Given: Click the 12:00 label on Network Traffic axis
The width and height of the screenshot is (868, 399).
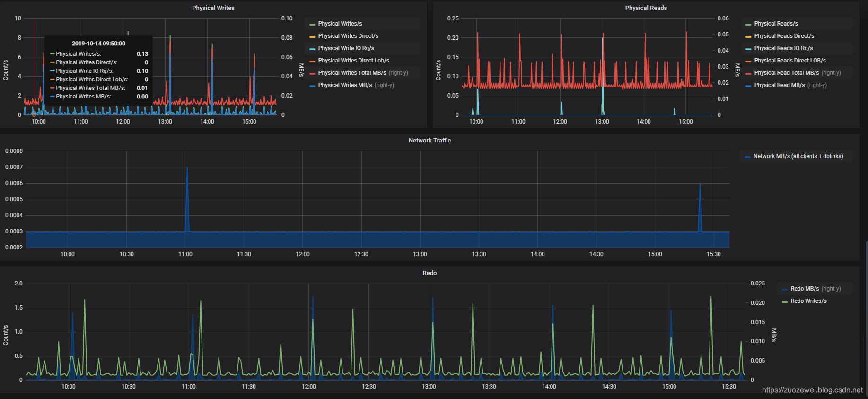Looking at the screenshot, I should click(302, 254).
